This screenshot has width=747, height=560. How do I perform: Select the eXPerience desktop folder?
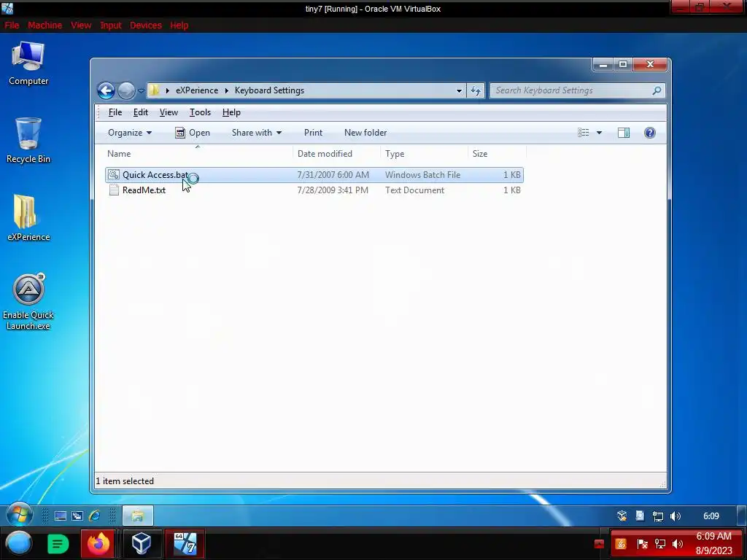(28, 218)
